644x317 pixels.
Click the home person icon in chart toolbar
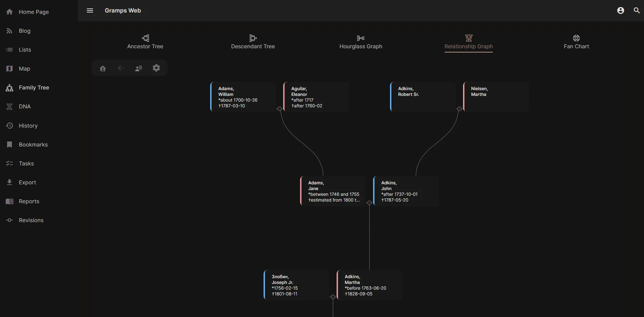tap(103, 69)
